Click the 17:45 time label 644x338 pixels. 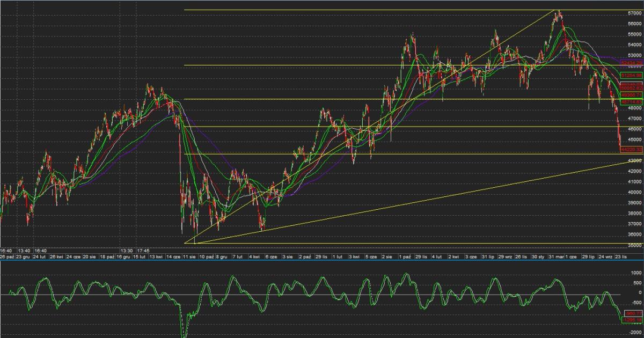[143, 251]
